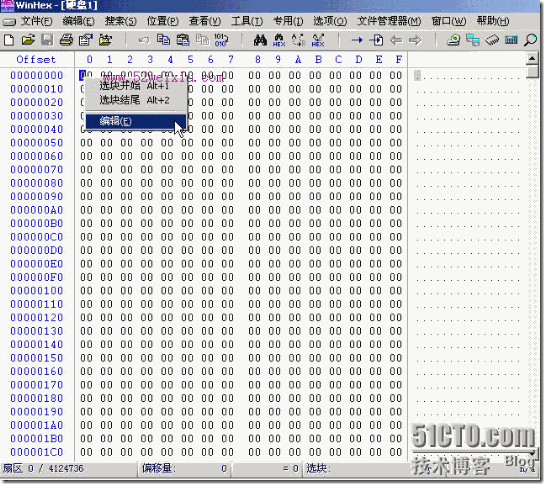Image resolution: width=544 pixels, height=484 pixels.
Task: Click the grayed Write clipboard icon
Action: tap(203, 40)
